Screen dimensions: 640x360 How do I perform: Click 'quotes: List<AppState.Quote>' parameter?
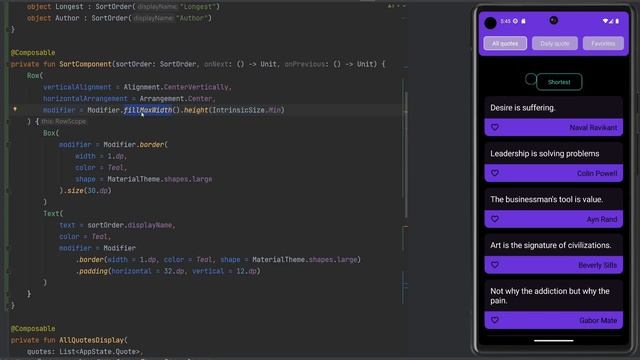coord(84,351)
